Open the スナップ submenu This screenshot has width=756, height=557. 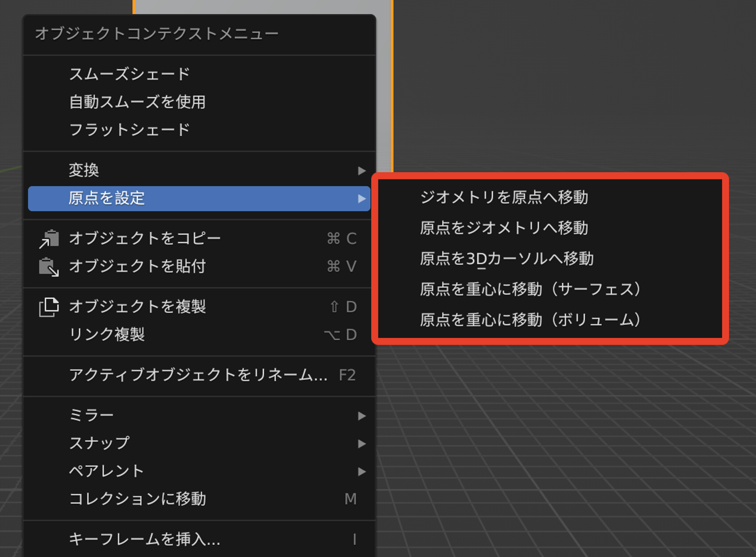[199, 444]
